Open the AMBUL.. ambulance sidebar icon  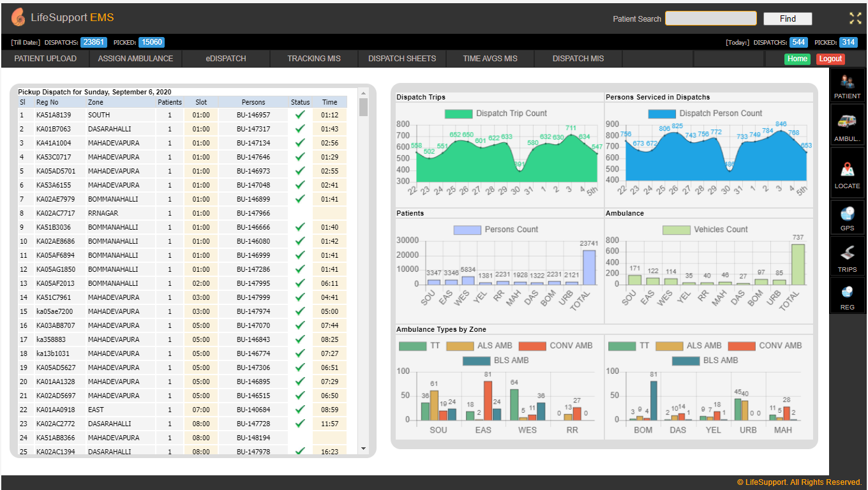coord(847,125)
